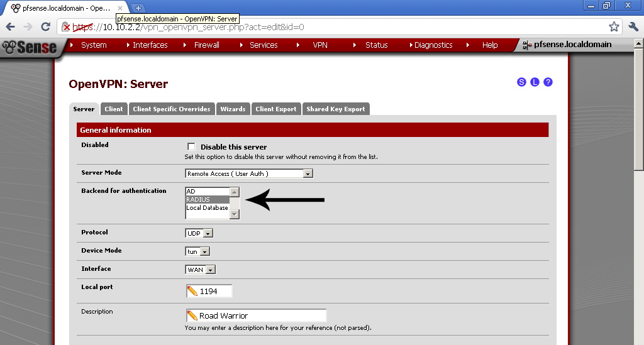The width and height of the screenshot is (644, 345).
Task: Select RADIUS in authentication backend list
Action: pyautogui.click(x=208, y=199)
